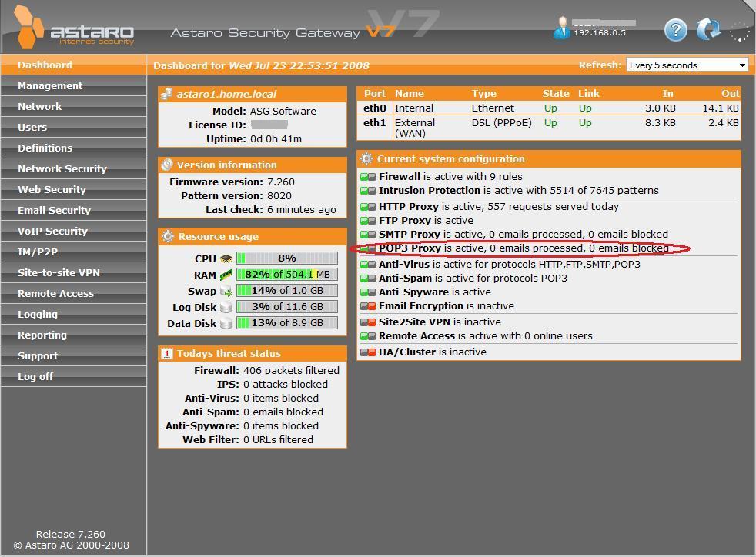Viewport: 756px width, 557px height.
Task: Click the RAM usage bar
Action: (x=287, y=275)
